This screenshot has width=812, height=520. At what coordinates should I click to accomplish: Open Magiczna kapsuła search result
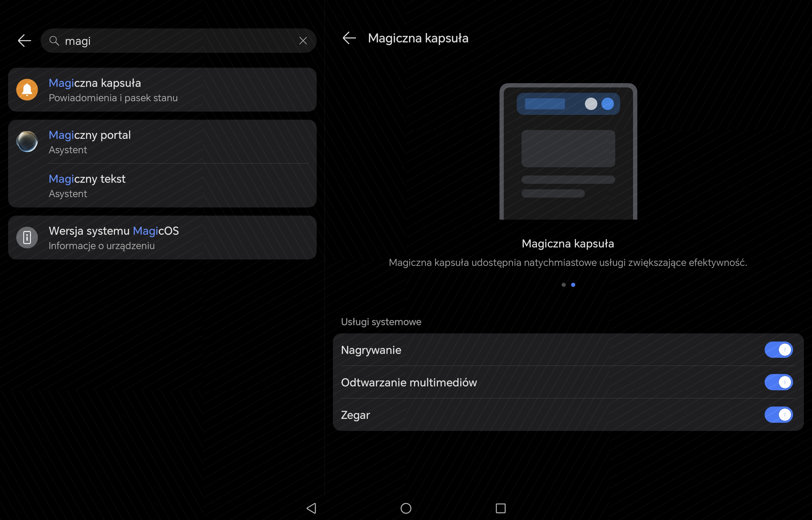pos(162,90)
